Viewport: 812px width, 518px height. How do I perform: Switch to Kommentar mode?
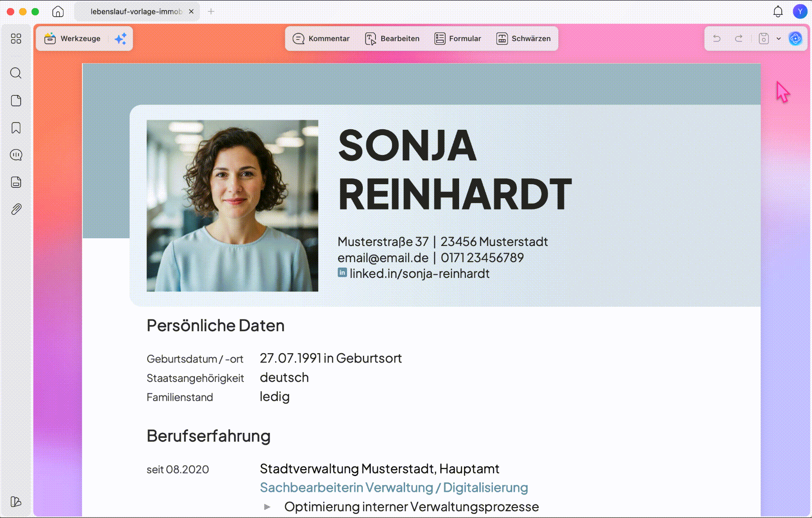point(321,39)
